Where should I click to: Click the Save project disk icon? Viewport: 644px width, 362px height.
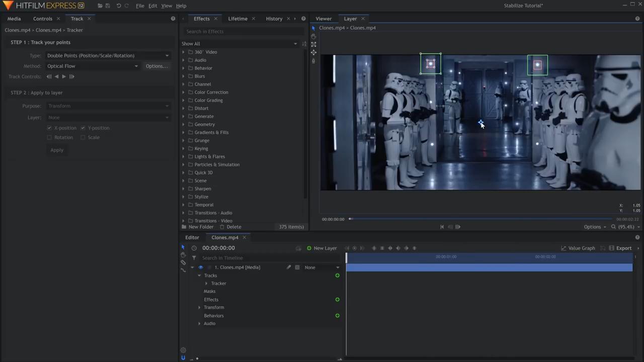(x=108, y=6)
